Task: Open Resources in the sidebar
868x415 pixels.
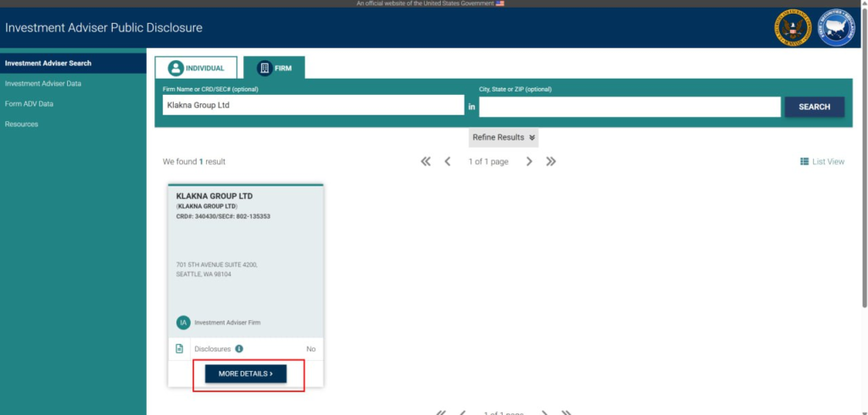Action: [x=21, y=125]
